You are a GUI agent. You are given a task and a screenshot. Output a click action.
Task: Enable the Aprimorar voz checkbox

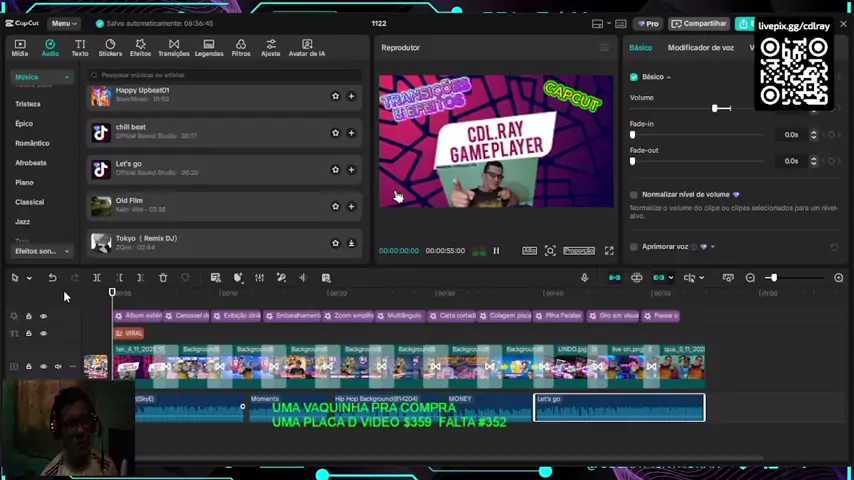pyautogui.click(x=634, y=247)
